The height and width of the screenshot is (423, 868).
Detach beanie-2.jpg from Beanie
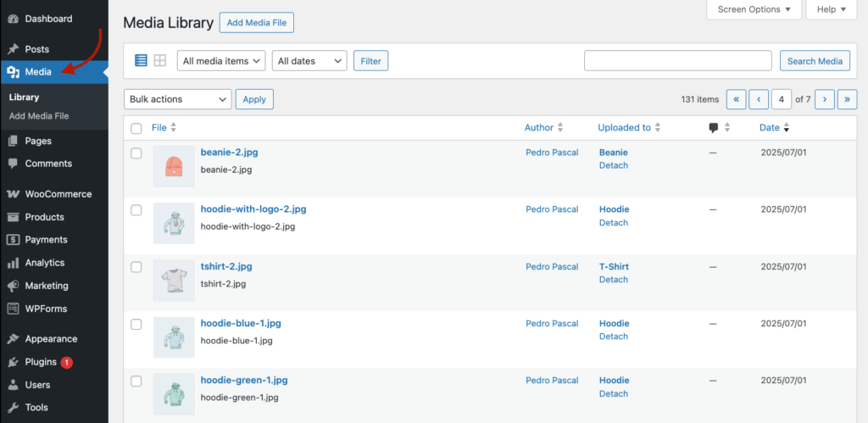click(614, 165)
